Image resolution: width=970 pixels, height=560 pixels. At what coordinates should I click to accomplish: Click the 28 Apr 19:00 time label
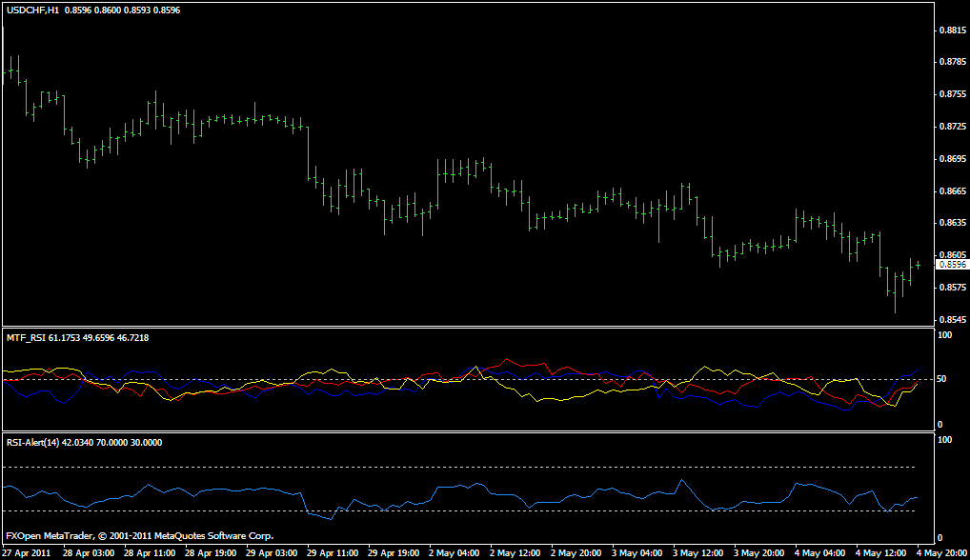click(211, 553)
